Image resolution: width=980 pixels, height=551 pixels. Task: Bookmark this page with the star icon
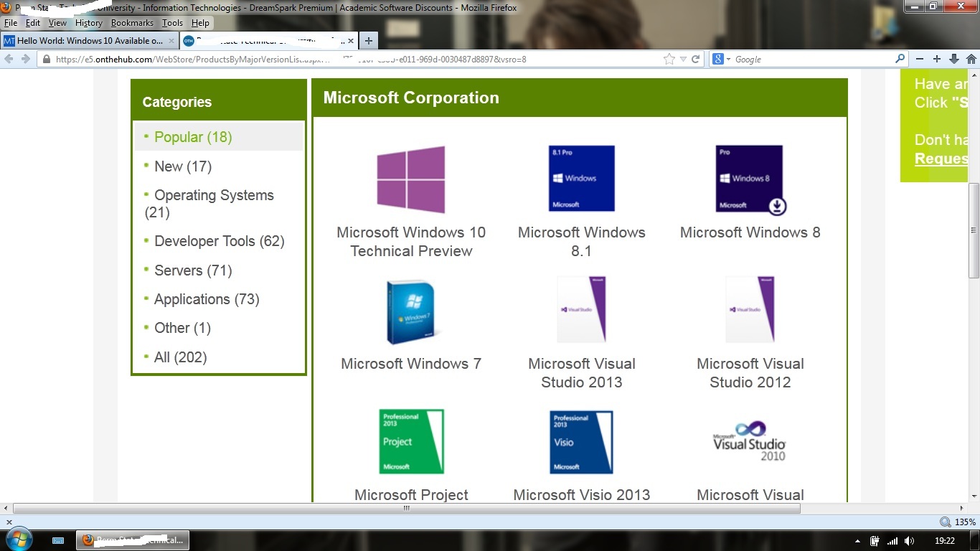pos(669,59)
